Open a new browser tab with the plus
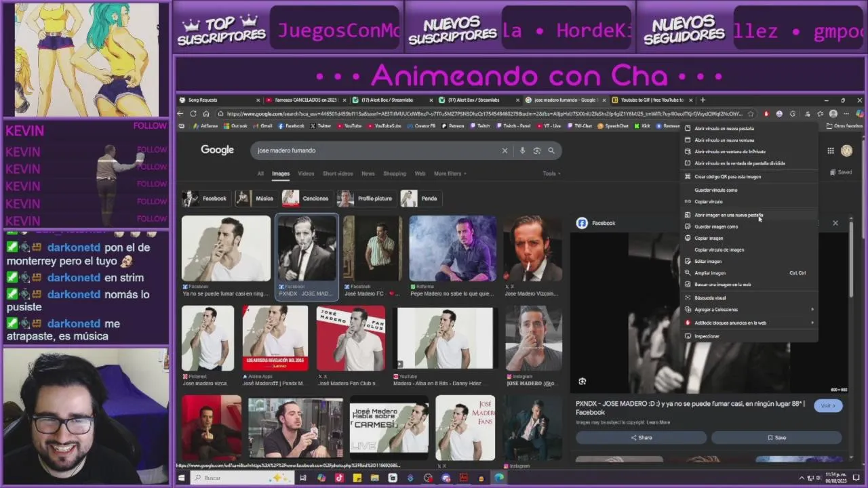 [703, 100]
